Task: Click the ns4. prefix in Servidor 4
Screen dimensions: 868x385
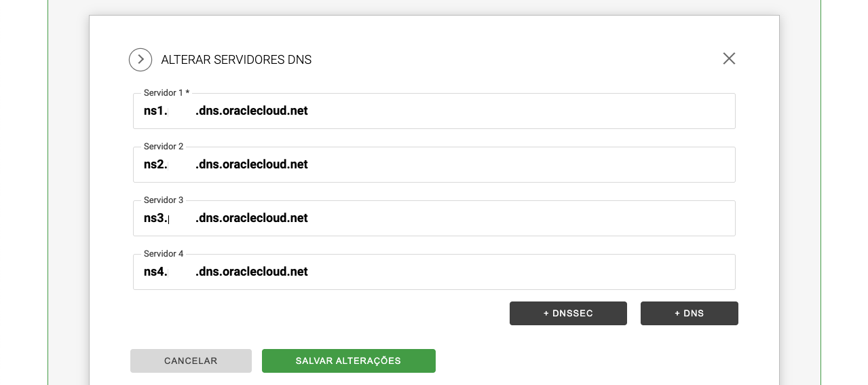Action: (x=155, y=272)
